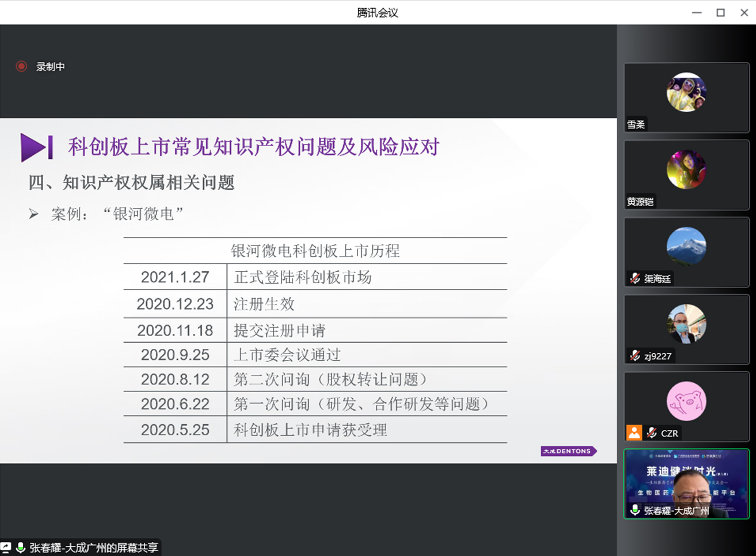Click date cell 2020.9.25

(x=175, y=355)
